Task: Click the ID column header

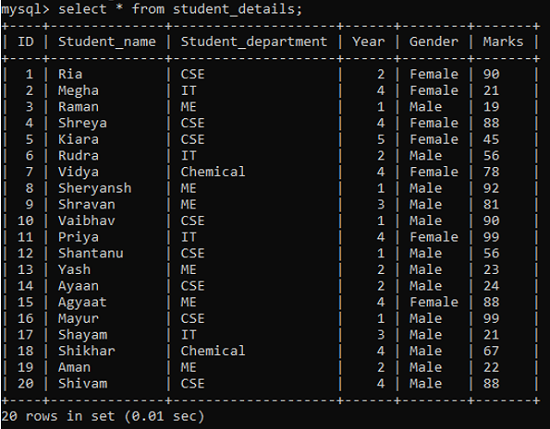Action: point(26,41)
